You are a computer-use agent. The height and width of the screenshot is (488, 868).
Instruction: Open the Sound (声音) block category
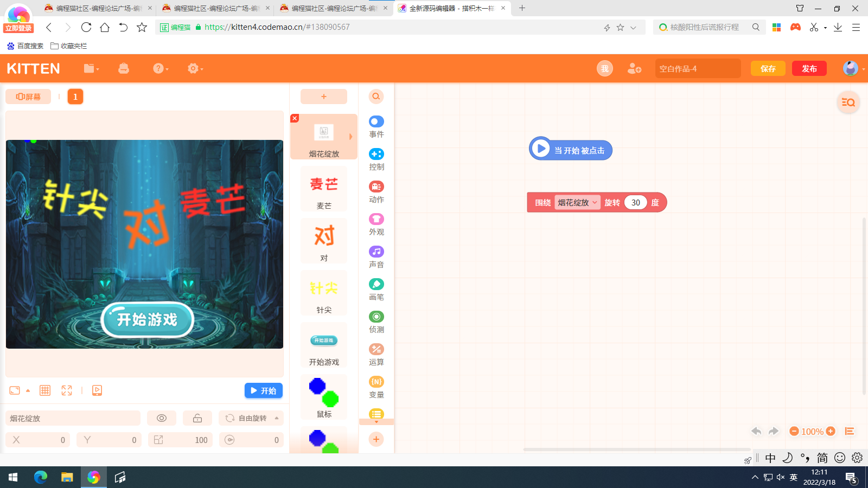pos(376,257)
